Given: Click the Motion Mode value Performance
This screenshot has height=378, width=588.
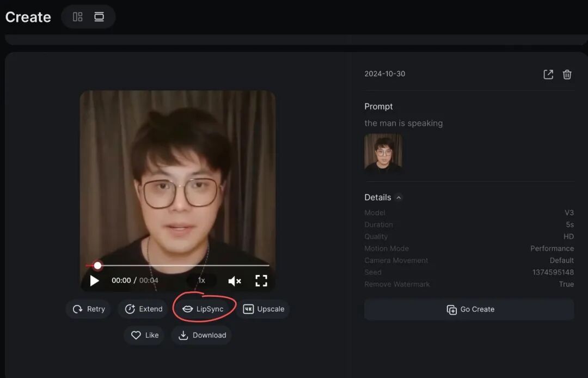Looking at the screenshot, I should (552, 248).
